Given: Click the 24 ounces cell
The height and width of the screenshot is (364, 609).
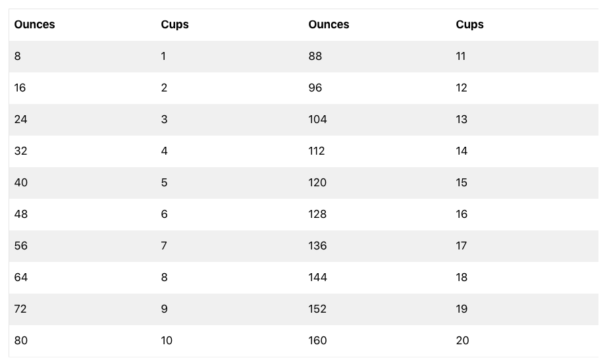Looking at the screenshot, I should click(x=20, y=119).
